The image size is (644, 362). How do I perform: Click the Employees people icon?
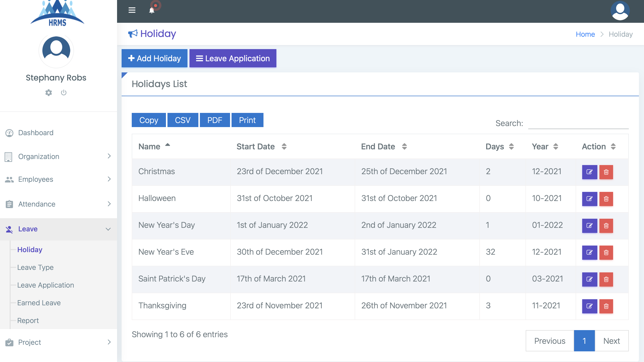click(x=9, y=179)
